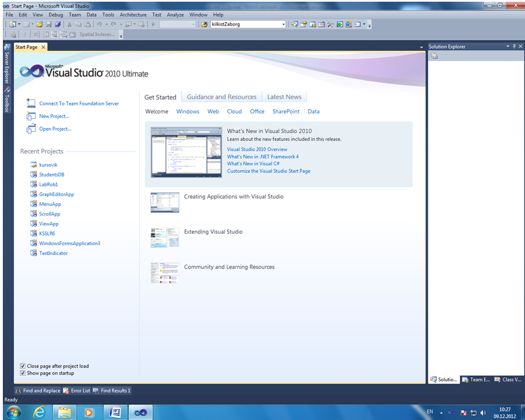This screenshot has height=420, width=525.
Task: Click the Redo arrow icon
Action: click(114, 24)
